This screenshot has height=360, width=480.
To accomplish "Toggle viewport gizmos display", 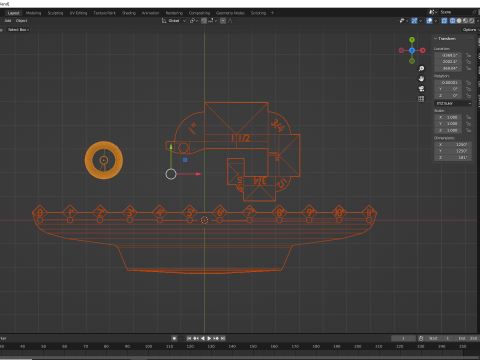I will tap(414, 21).
